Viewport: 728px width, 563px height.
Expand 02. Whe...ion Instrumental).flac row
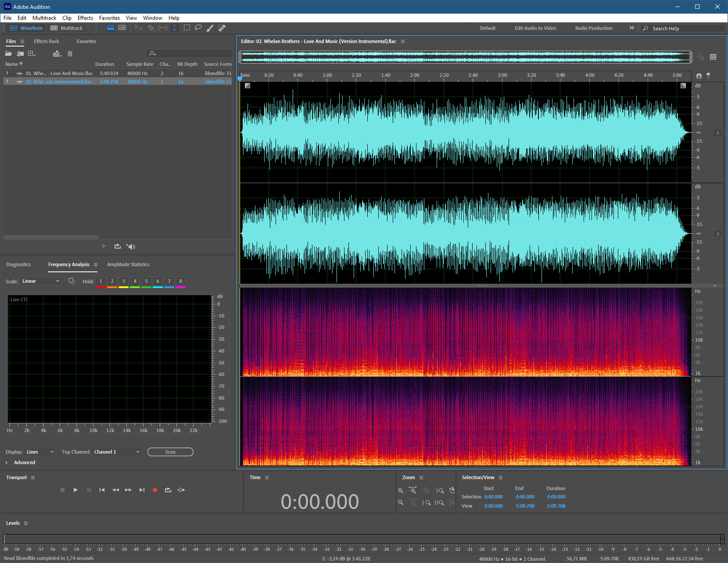[7, 81]
